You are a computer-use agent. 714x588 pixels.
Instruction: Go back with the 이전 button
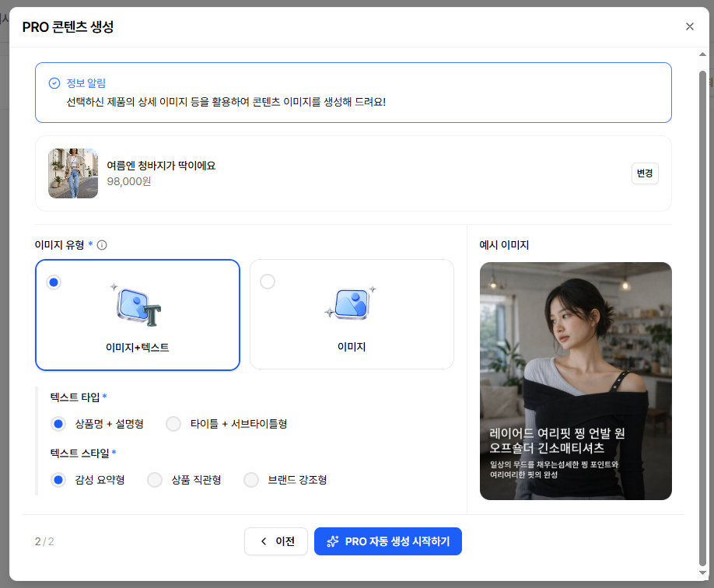[276, 541]
